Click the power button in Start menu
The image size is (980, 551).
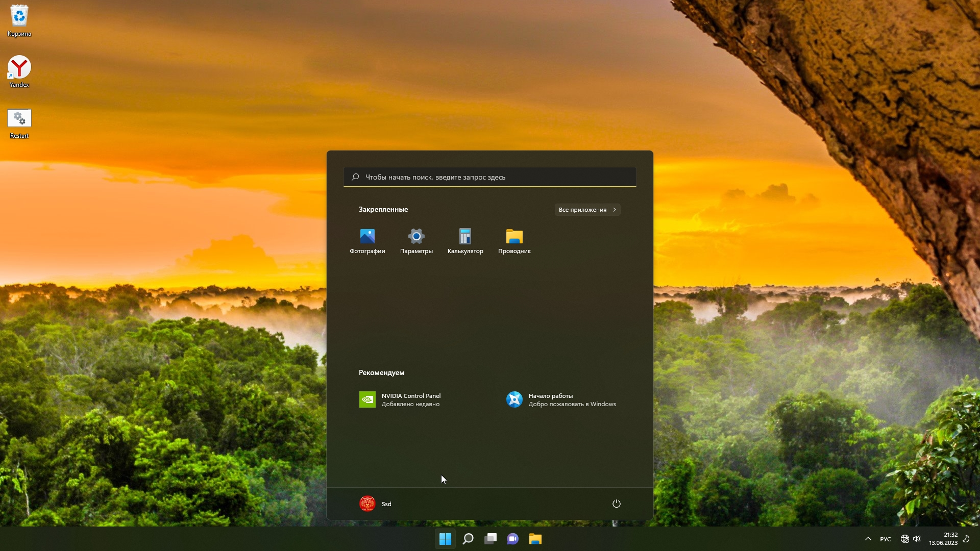(x=616, y=504)
